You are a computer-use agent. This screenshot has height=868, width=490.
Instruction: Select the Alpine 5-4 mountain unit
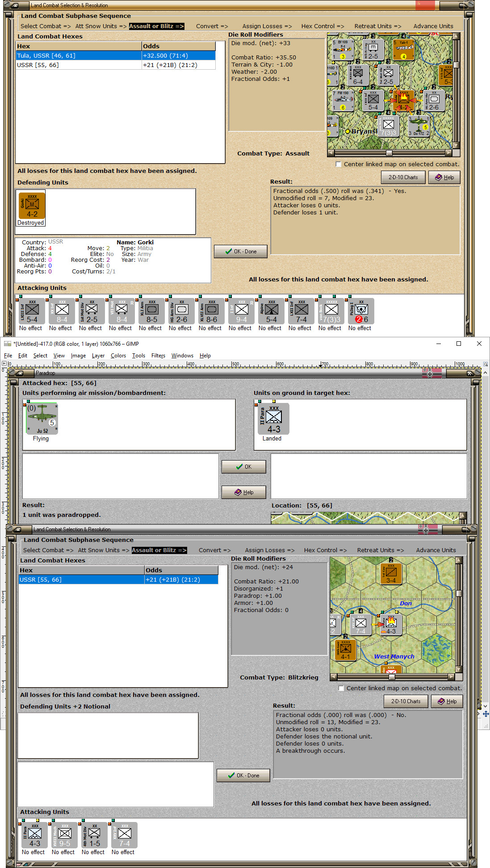272,311
